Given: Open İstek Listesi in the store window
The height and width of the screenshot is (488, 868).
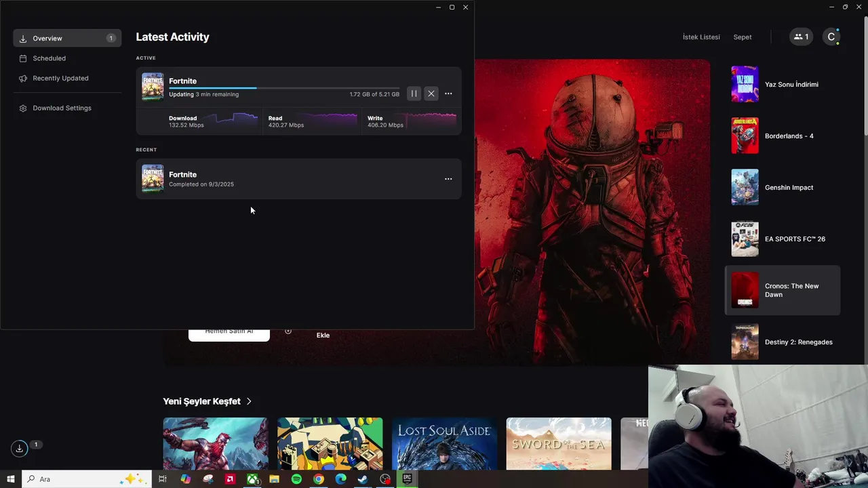Looking at the screenshot, I should point(701,37).
